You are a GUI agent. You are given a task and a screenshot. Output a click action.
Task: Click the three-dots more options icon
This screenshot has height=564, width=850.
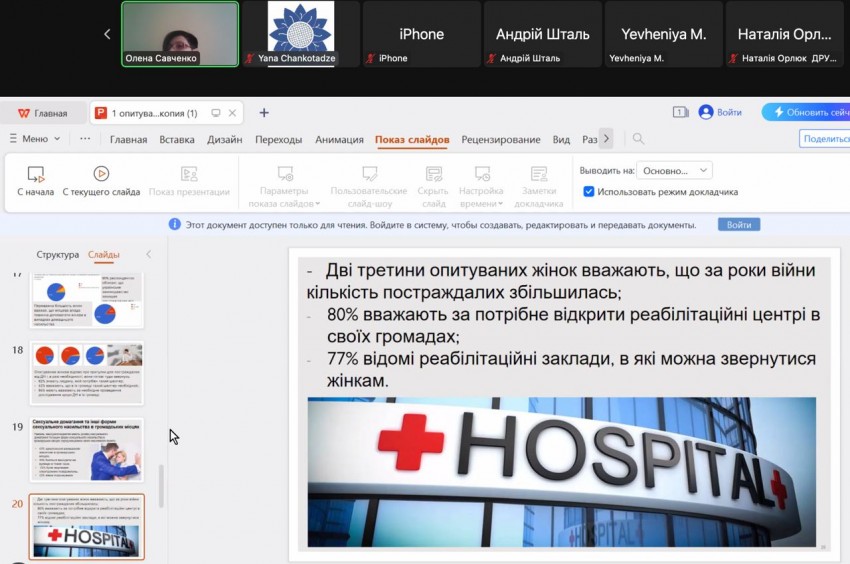click(85, 139)
